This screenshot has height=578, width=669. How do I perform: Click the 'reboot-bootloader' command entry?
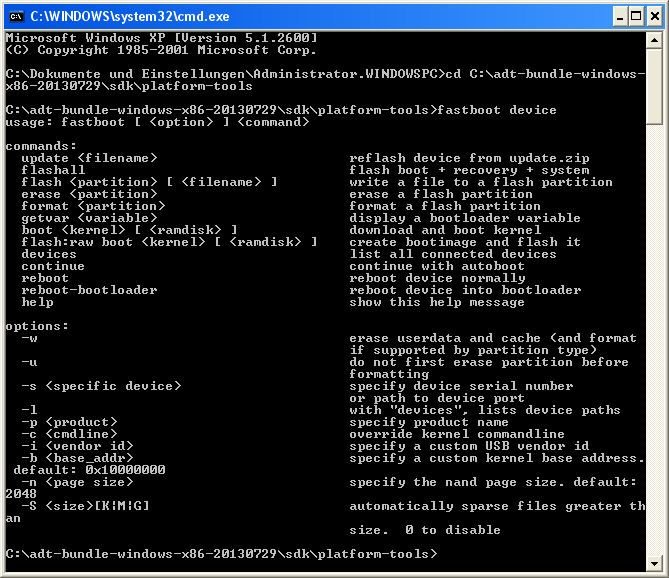click(x=89, y=290)
